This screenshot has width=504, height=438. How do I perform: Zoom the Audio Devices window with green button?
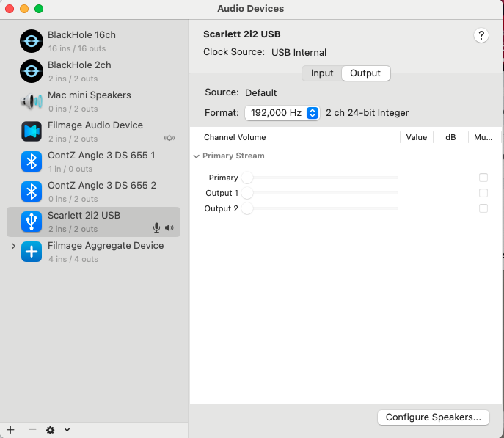(x=39, y=9)
